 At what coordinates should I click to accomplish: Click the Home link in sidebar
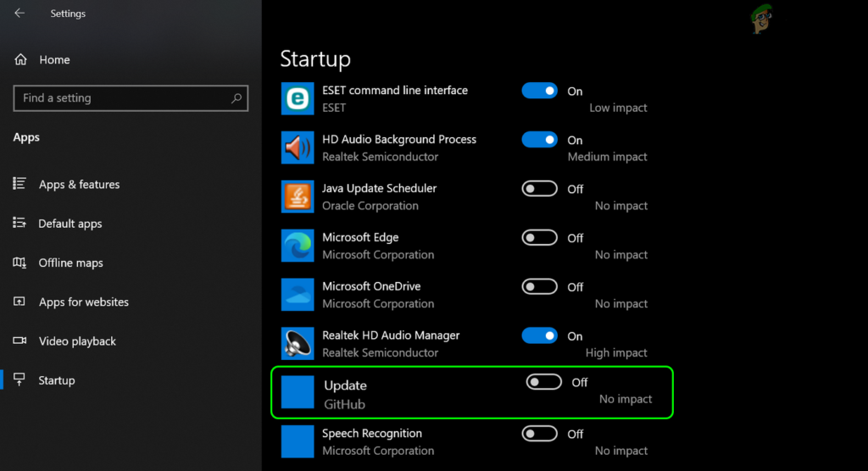(54, 60)
